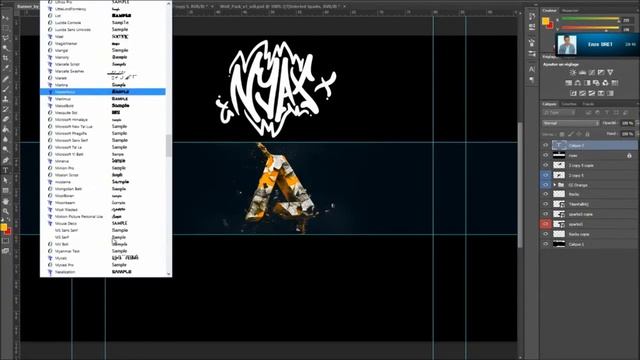Select the History Brush tool

click(5, 109)
